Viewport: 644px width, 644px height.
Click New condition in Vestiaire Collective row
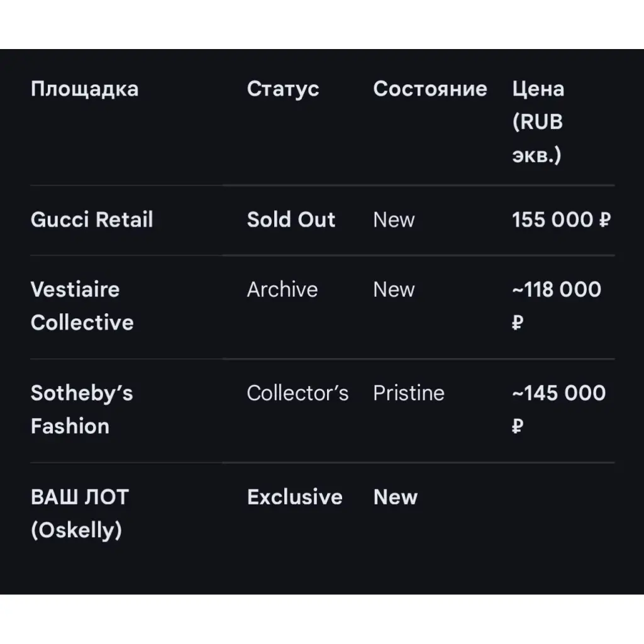click(394, 289)
